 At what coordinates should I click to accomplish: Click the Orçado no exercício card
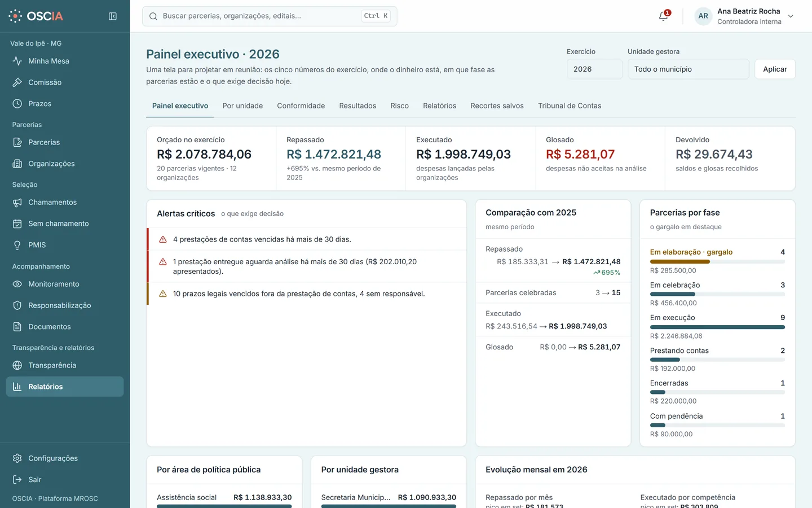[211, 159]
